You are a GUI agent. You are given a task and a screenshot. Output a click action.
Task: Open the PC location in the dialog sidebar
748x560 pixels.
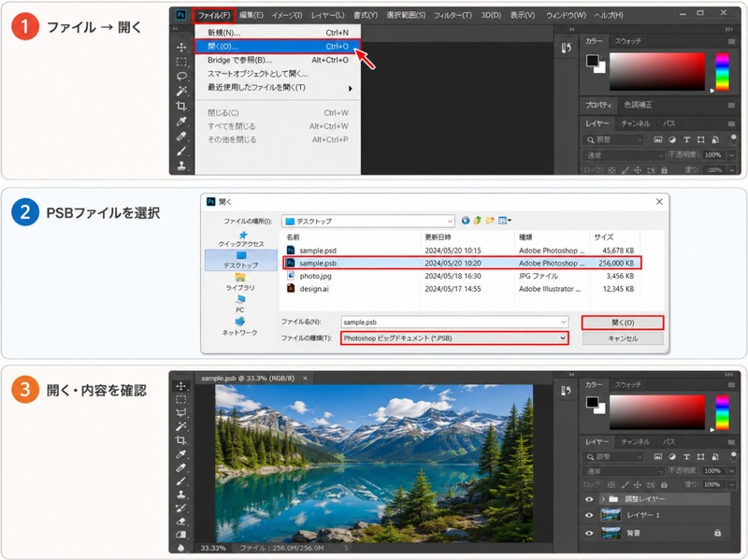pyautogui.click(x=240, y=304)
